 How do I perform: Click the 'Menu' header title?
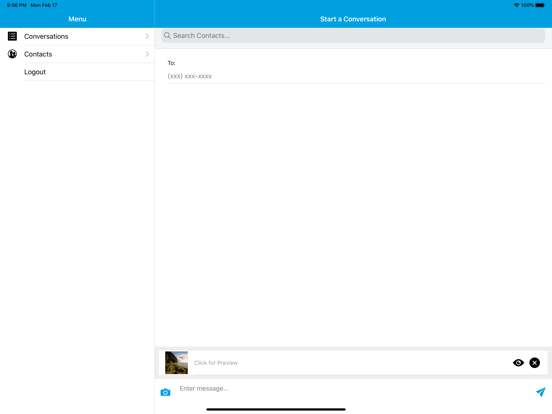[x=77, y=19]
